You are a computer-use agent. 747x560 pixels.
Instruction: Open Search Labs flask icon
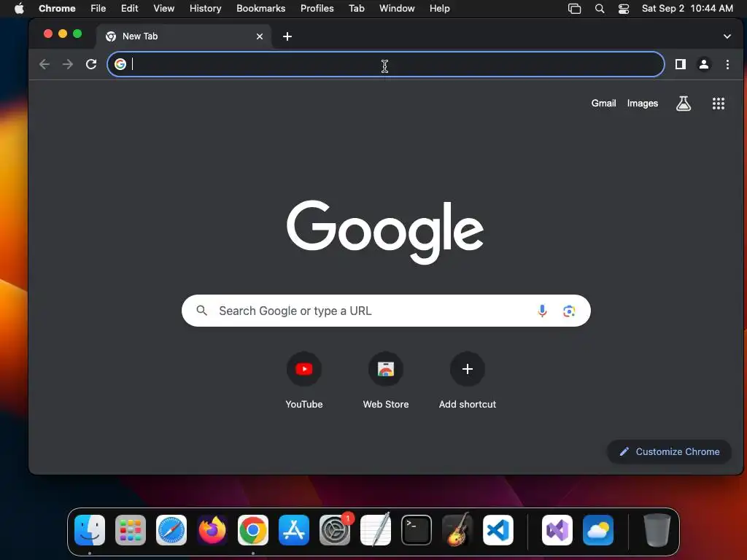(x=683, y=104)
